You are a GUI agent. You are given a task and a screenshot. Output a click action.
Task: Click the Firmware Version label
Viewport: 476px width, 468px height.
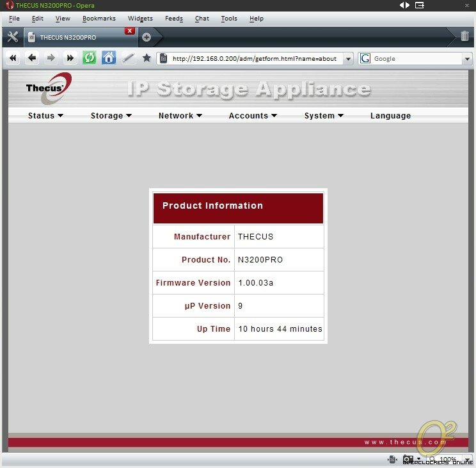pyautogui.click(x=193, y=283)
